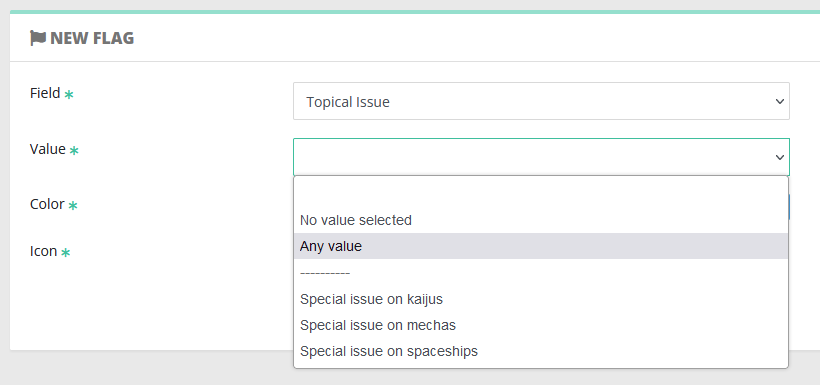Click the Color label text

47,204
